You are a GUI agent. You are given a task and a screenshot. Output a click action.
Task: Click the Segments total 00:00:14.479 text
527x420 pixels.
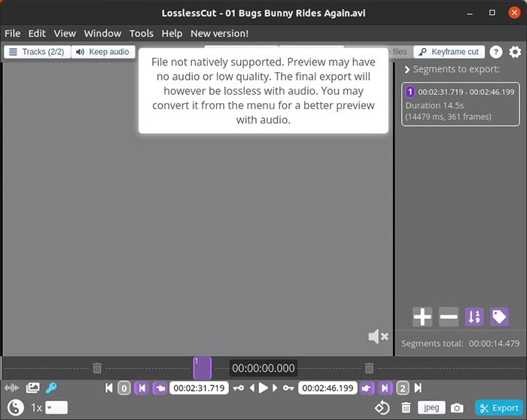(461, 343)
